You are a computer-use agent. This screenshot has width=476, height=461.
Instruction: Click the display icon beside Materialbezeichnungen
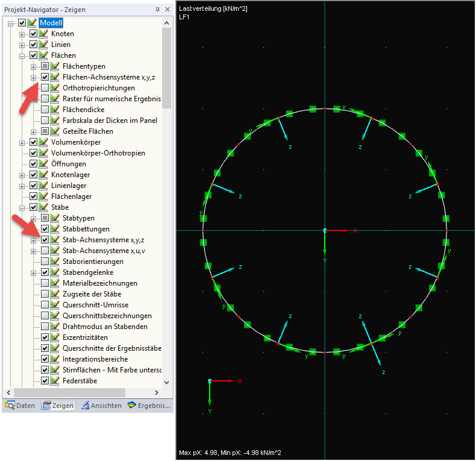(55, 283)
